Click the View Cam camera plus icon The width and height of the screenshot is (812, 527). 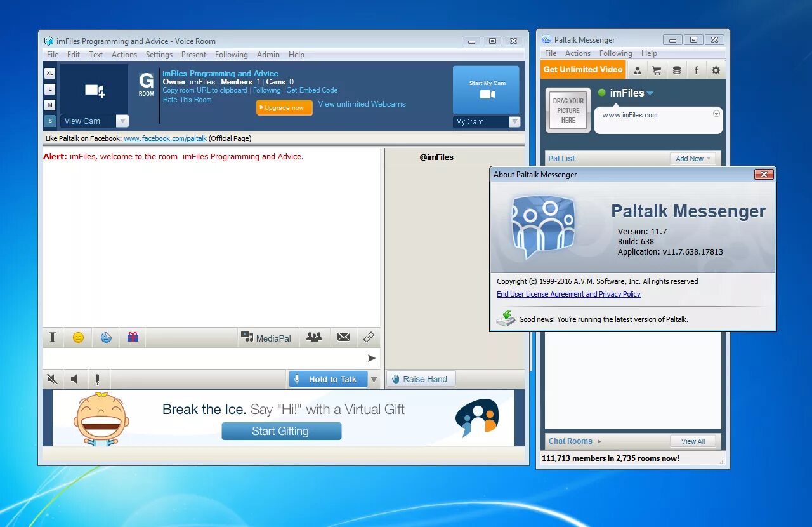pyautogui.click(x=95, y=90)
